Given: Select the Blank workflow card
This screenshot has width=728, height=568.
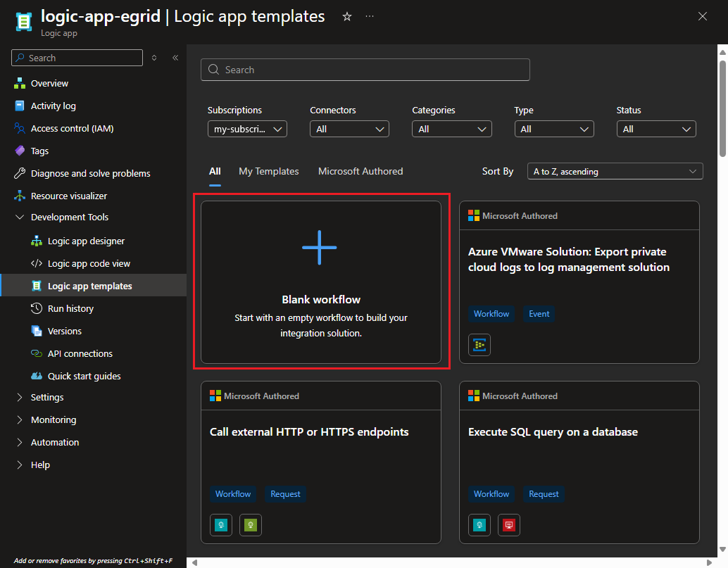Looking at the screenshot, I should click(x=321, y=283).
